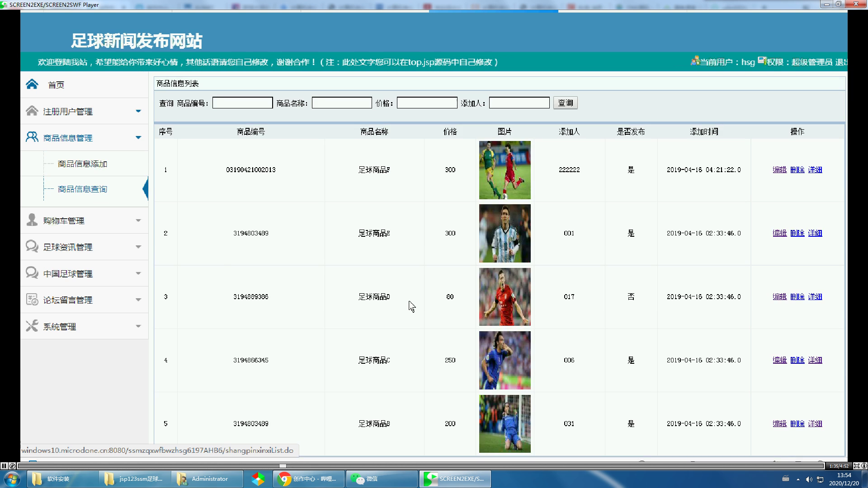Image resolution: width=868 pixels, height=488 pixels.
Task: Expand 足球资讯管理 menu arrow
Action: point(138,247)
